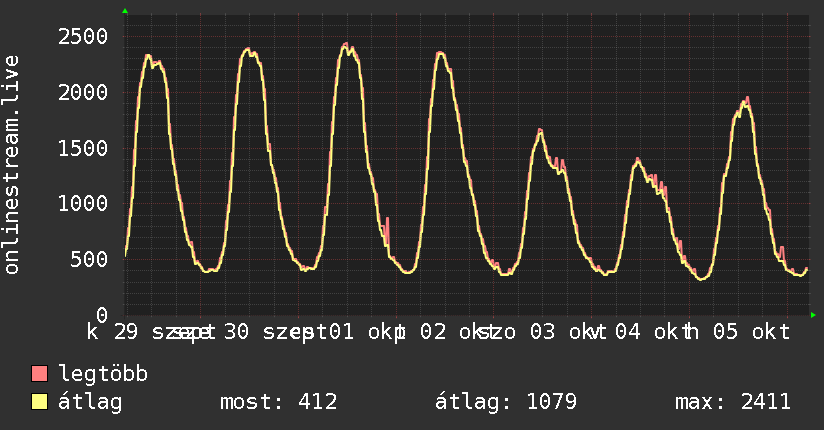This screenshot has width=824, height=430.
Task: Select the legtöbb legend label
Action: pyautogui.click(x=103, y=374)
